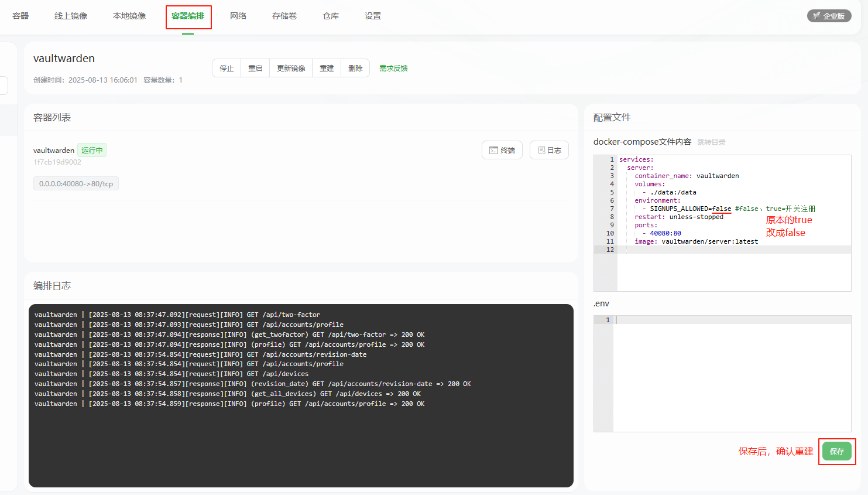Switch to 本地镜像 tab

pyautogui.click(x=129, y=16)
